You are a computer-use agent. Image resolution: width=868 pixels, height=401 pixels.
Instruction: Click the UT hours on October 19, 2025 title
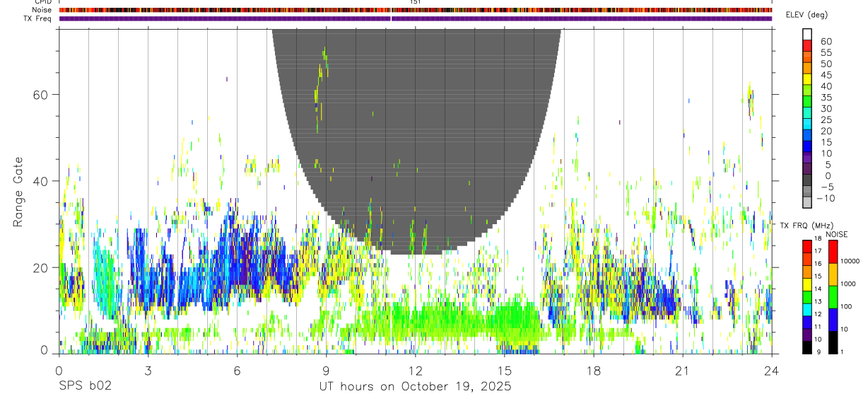[x=415, y=387]
